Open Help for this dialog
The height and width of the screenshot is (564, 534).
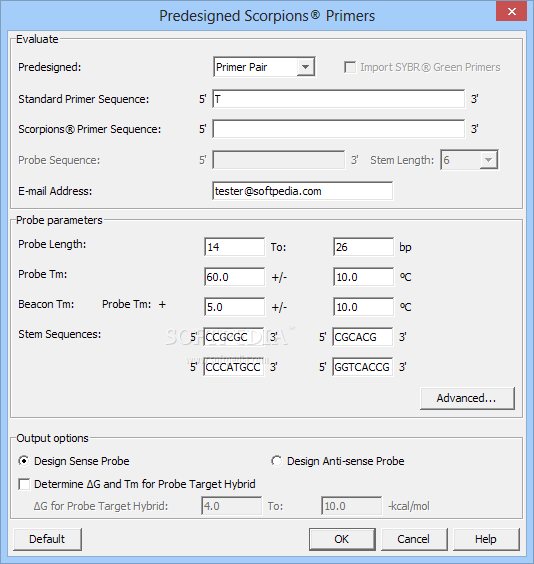[x=486, y=539]
